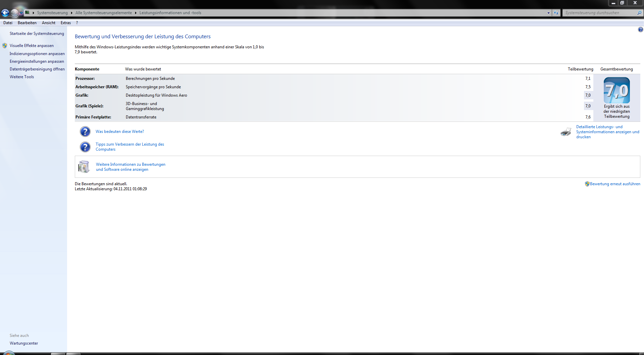This screenshot has height=355, width=644.
Task: Click the blue help icon at top right
Action: coord(640,30)
